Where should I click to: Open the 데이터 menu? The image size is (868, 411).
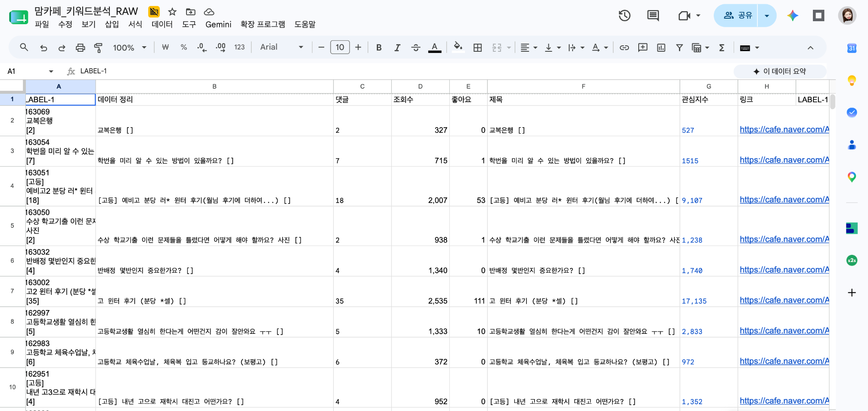[162, 24]
